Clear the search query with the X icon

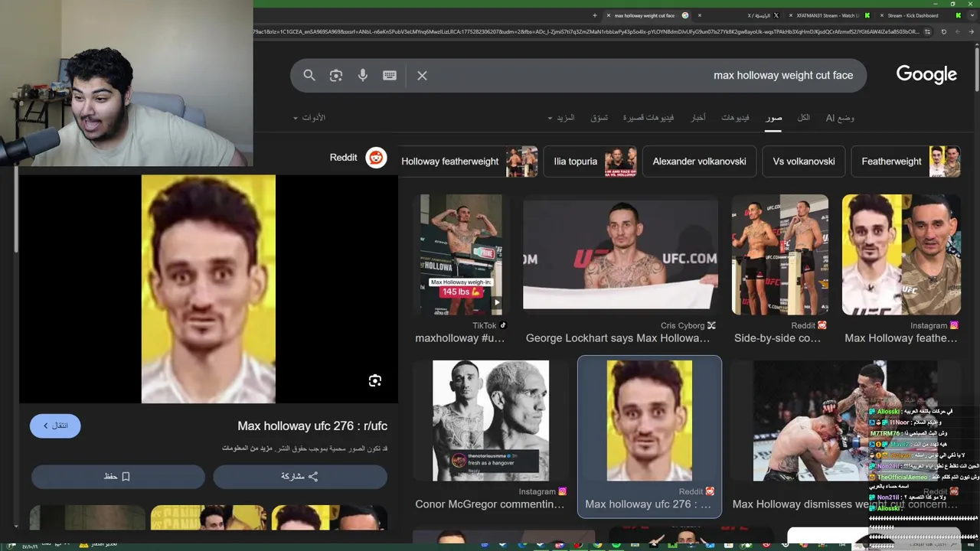click(422, 75)
